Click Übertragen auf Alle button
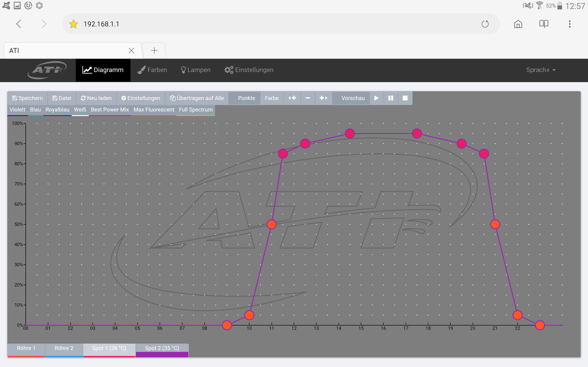The height and width of the screenshot is (367, 588). click(197, 98)
